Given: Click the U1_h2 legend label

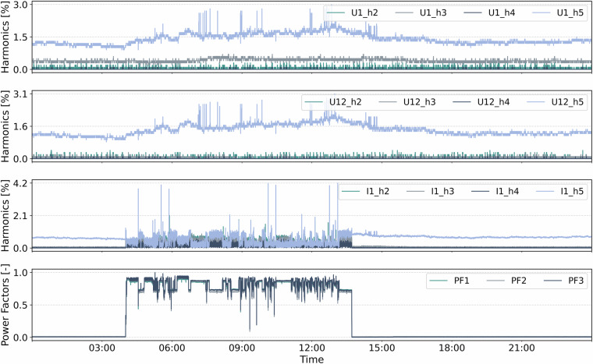Looking at the screenshot, I should click(x=364, y=12).
